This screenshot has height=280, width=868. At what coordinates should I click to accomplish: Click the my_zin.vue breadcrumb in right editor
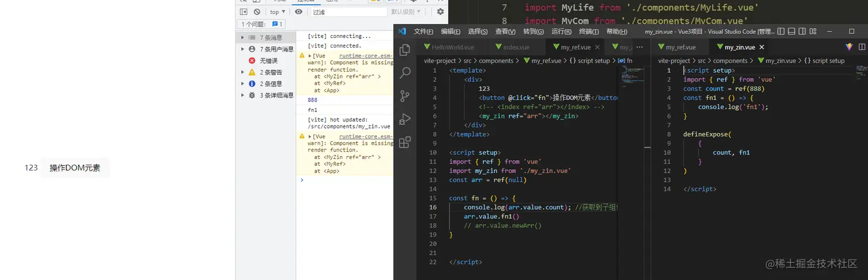point(777,60)
